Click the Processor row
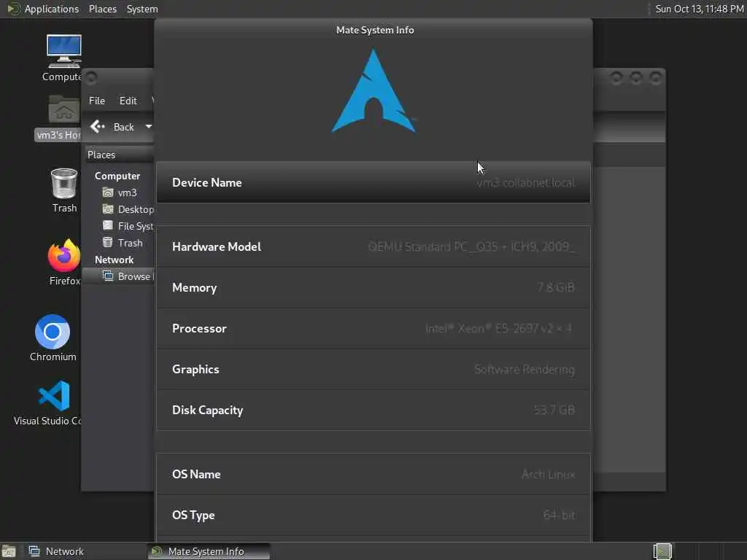Image resolution: width=747 pixels, height=560 pixels. click(x=373, y=329)
